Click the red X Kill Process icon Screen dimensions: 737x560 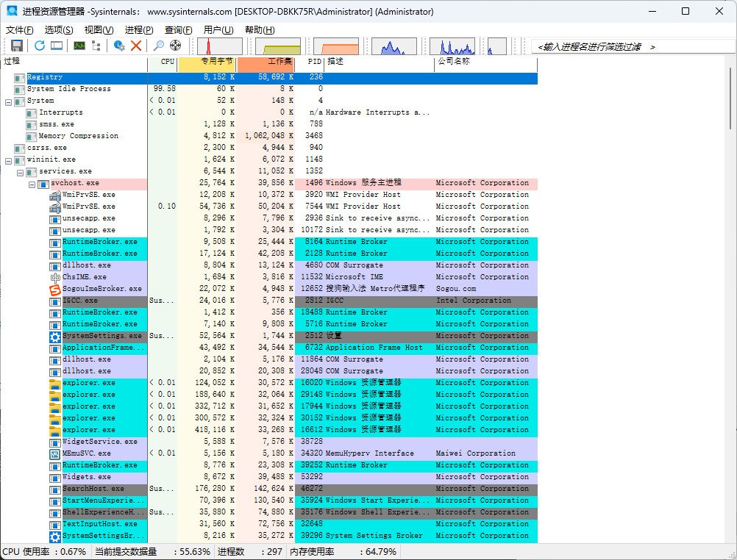136,46
